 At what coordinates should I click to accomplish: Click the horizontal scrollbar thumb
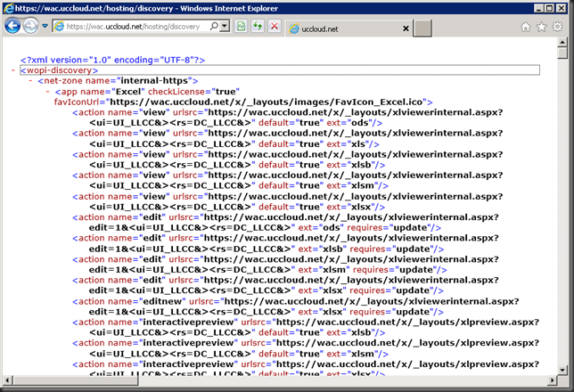coord(76,380)
